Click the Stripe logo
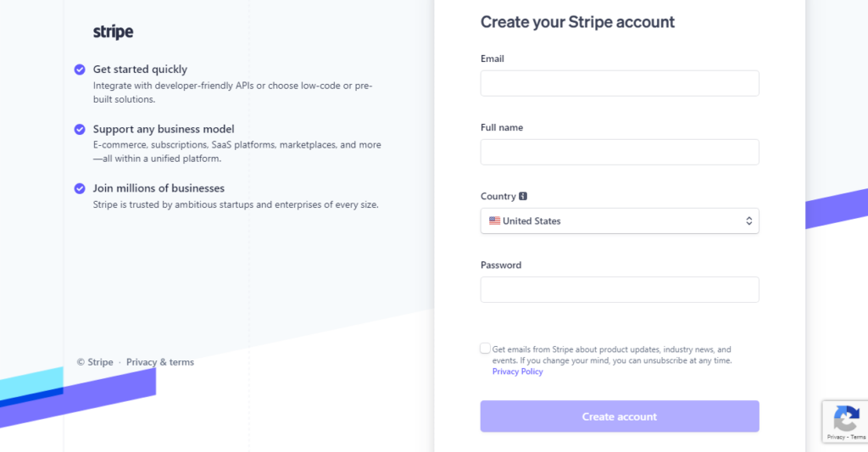This screenshot has width=868, height=452. tap(113, 32)
